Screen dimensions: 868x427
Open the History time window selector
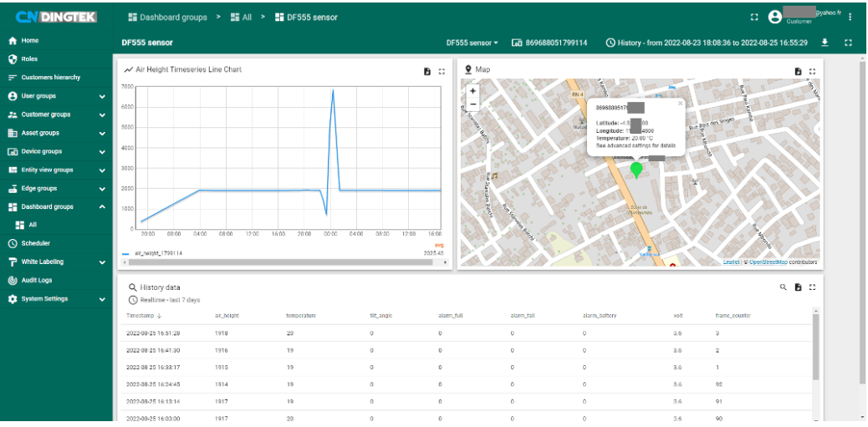pos(707,43)
